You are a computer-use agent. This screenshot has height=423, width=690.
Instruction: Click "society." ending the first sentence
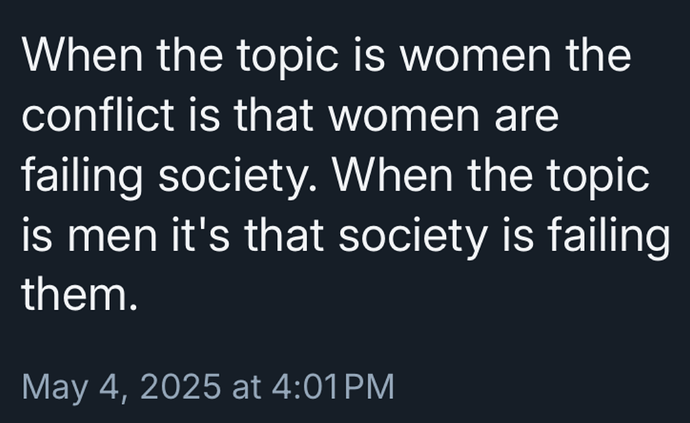237,179
